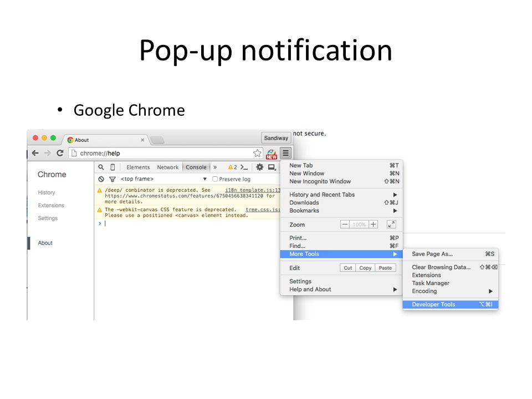Image resolution: width=532 pixels, height=399 pixels.
Task: Show the console drawer icon
Action: pos(244,167)
